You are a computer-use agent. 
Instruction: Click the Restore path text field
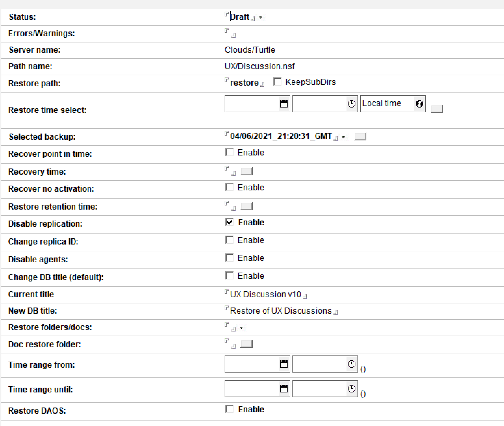point(244,83)
